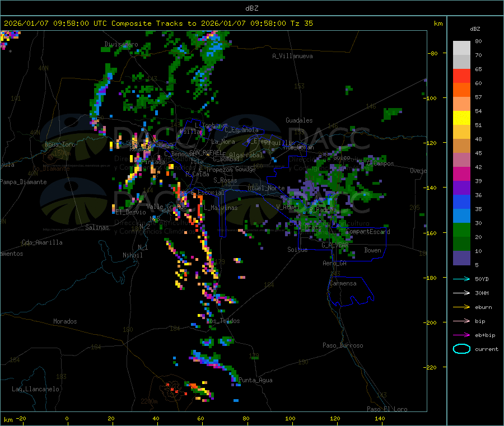Click the Carmensa place label
504x426 pixels.
tap(343, 283)
